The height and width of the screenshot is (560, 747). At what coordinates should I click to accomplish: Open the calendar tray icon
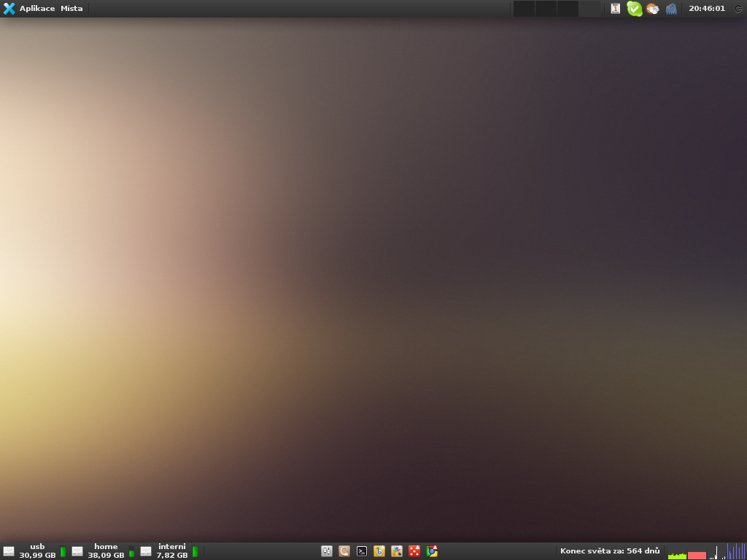(x=616, y=9)
